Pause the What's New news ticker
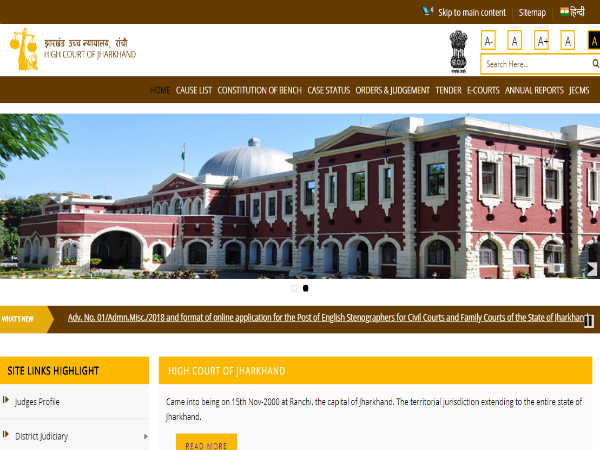Screen dimensions: 600x450 click(589, 320)
